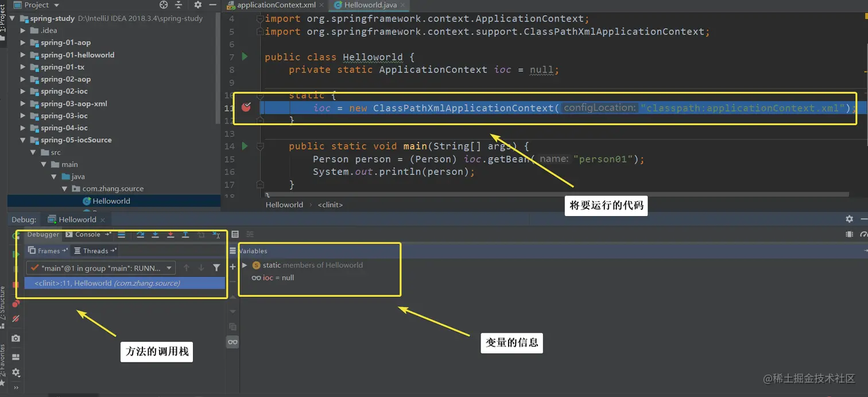Expand the spring-01-aop module

(23, 43)
